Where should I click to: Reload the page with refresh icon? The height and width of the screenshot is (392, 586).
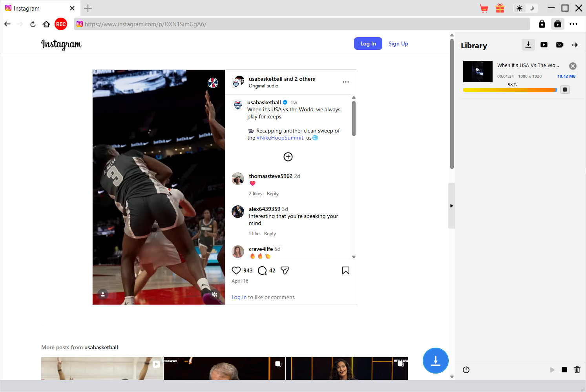click(x=33, y=24)
